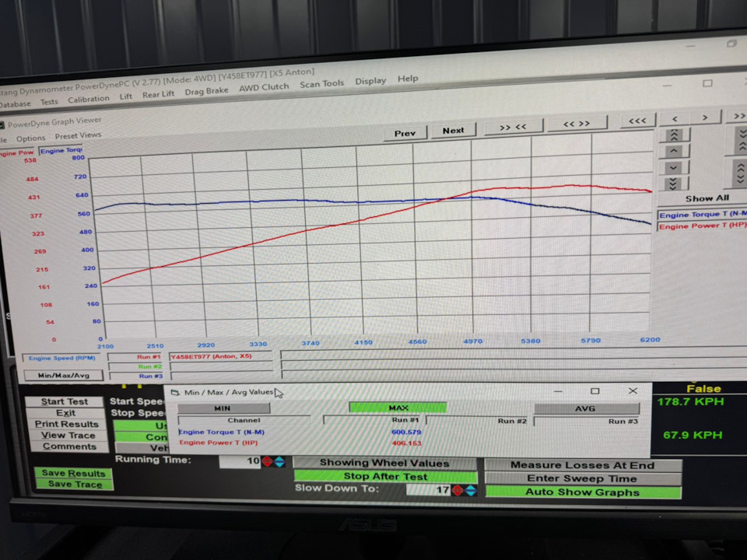This screenshot has width=747, height=560.
Task: Select AVG in Min/Max/Avg Values window
Action: coord(586,408)
